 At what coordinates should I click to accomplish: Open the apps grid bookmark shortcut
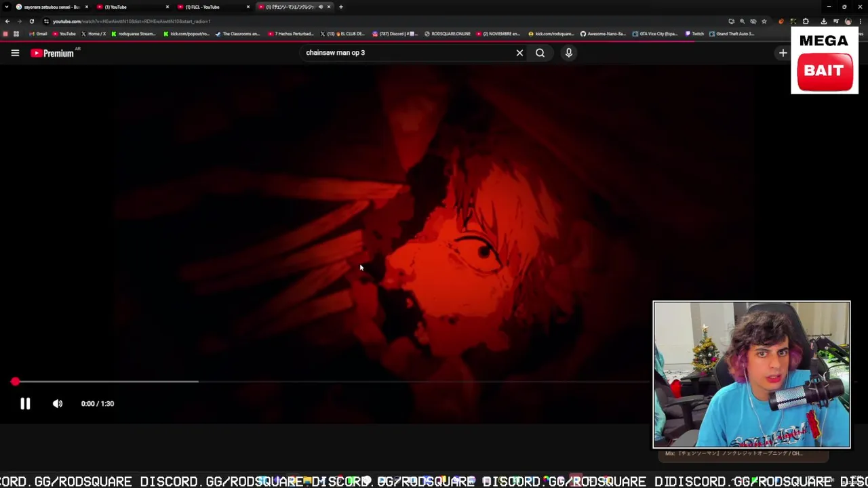[16, 34]
